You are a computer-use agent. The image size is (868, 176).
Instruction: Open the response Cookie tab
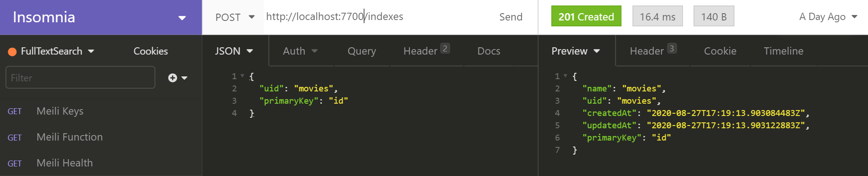tap(720, 51)
